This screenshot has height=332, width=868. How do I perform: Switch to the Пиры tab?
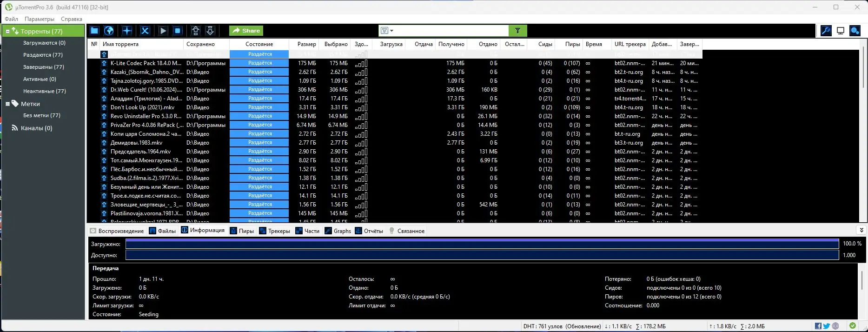point(242,231)
